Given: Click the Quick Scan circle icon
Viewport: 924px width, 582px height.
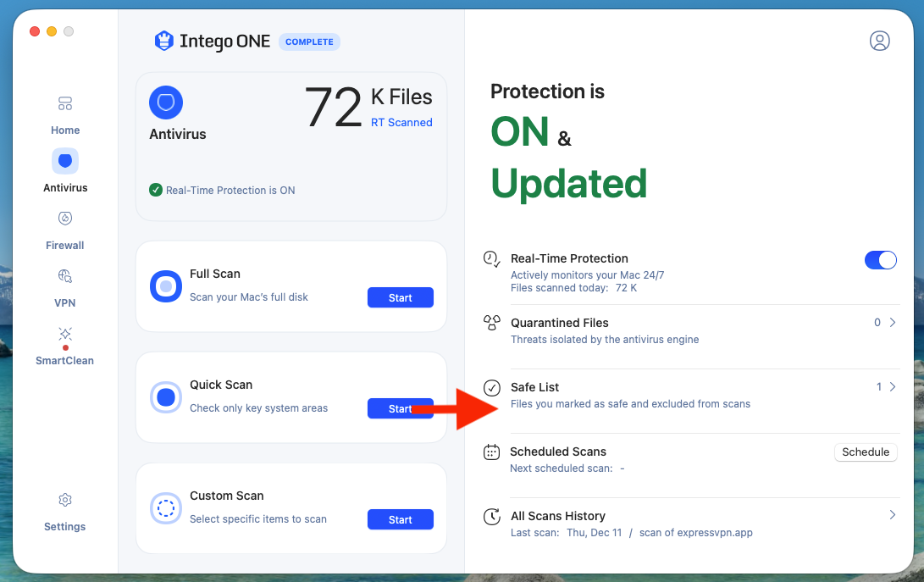Looking at the screenshot, I should coord(166,397).
